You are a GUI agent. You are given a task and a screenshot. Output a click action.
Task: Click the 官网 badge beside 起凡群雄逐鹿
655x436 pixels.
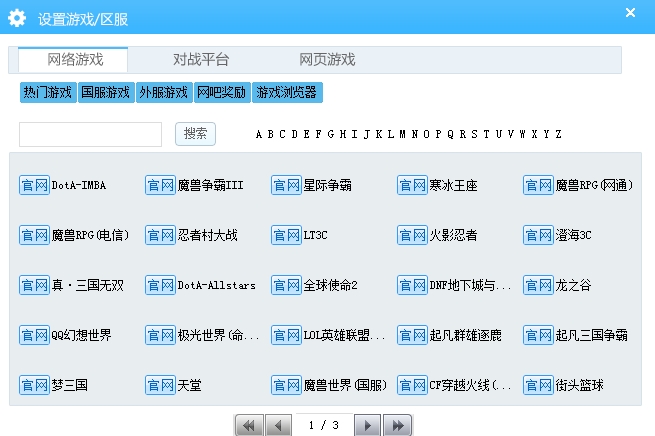click(x=412, y=335)
